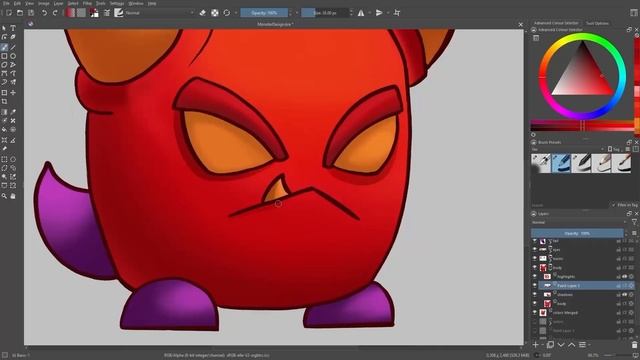Select the second blue brush preset thumbnail
640x360 pixels.
[x=561, y=163]
